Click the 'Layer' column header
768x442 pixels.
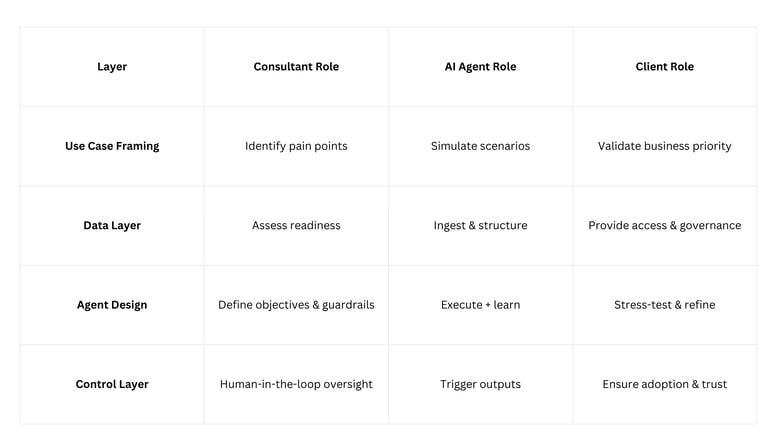(x=112, y=67)
